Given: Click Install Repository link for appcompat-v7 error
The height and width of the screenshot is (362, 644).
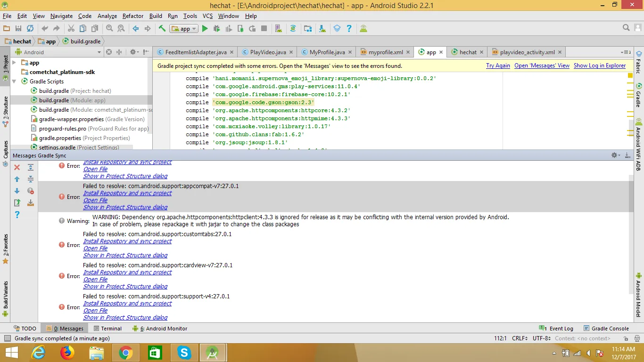Looking at the screenshot, I should 127,193.
